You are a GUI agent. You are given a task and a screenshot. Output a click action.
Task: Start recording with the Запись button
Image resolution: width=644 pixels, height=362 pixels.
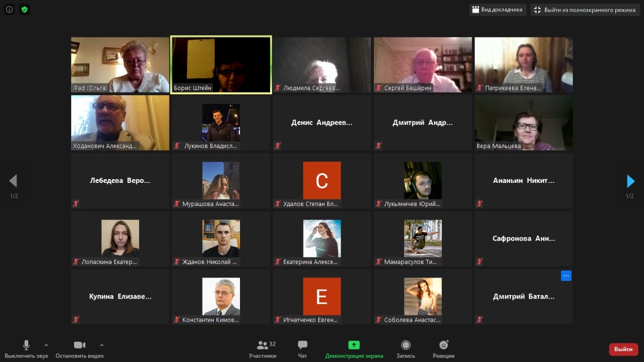click(x=405, y=349)
